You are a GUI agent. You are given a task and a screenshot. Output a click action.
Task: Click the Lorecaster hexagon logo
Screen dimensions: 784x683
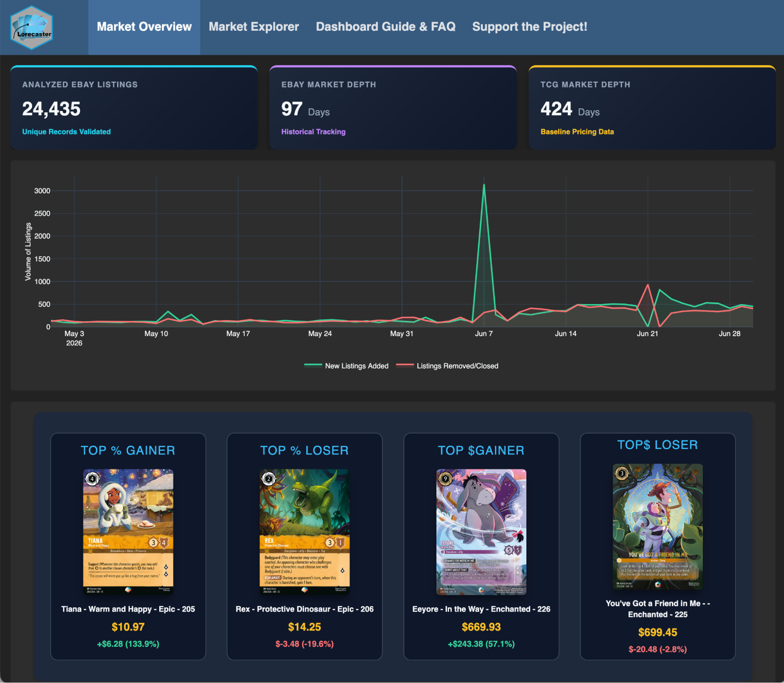[31, 27]
